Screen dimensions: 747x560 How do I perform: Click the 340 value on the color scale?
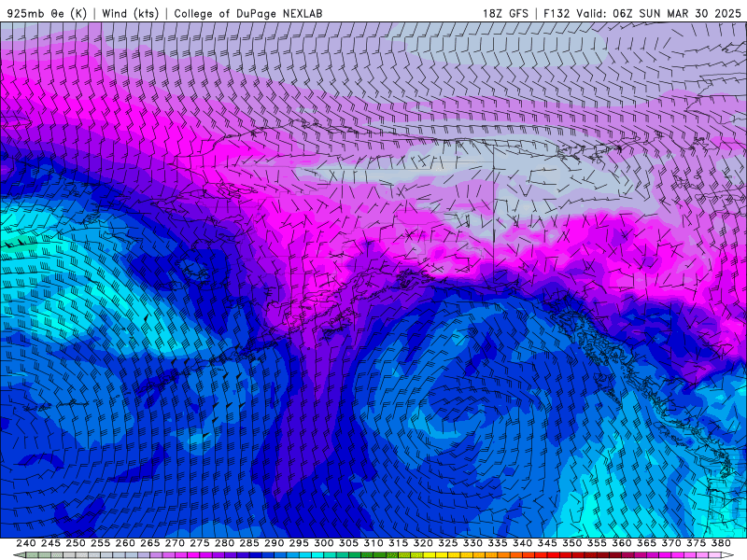pos(522,543)
